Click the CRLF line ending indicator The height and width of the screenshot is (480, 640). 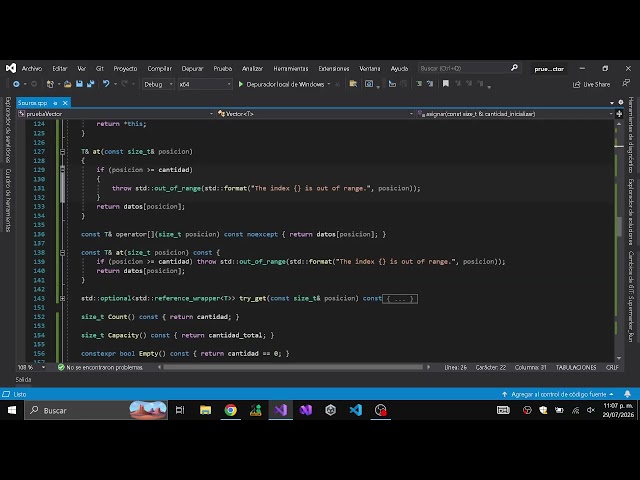click(x=612, y=367)
